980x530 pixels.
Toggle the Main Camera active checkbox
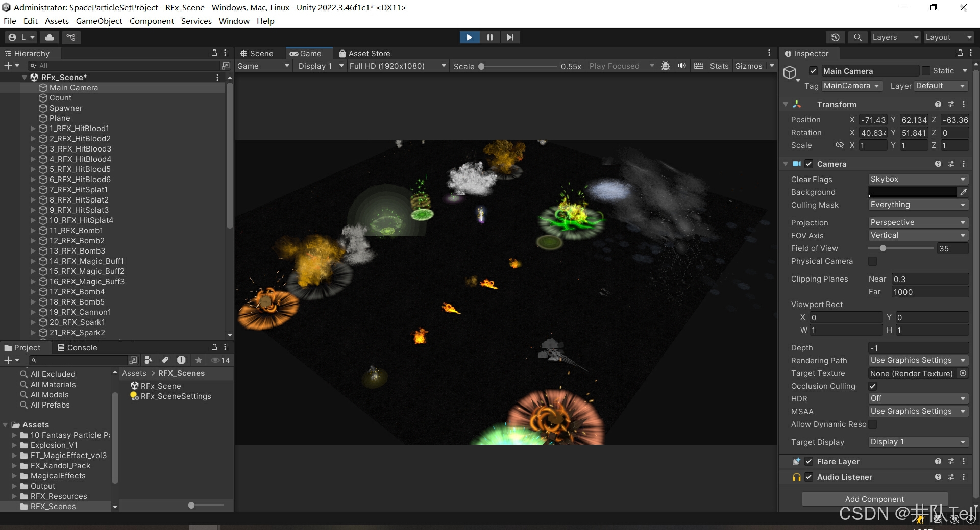[x=814, y=71]
